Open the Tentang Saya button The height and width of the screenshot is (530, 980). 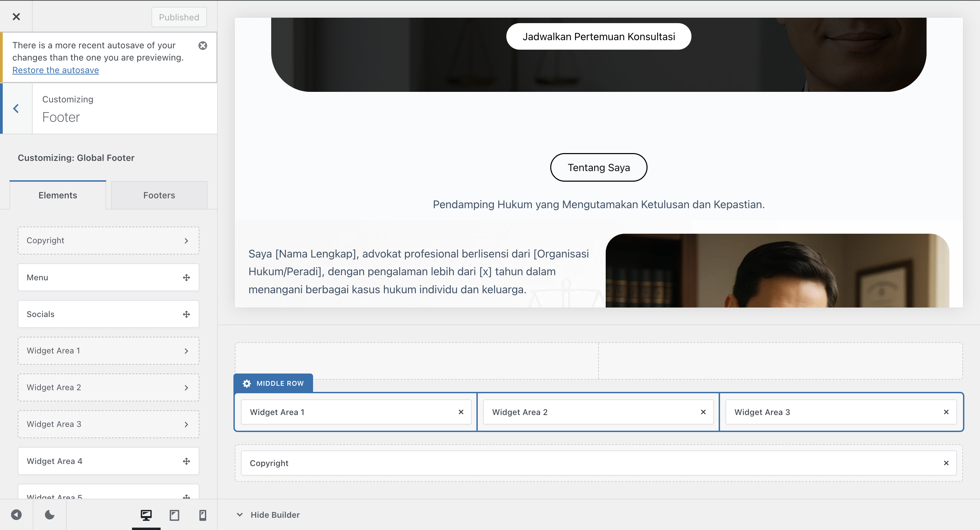(598, 167)
